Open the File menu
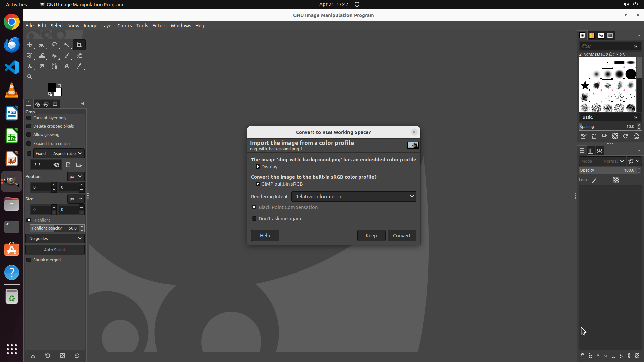 click(30, 26)
